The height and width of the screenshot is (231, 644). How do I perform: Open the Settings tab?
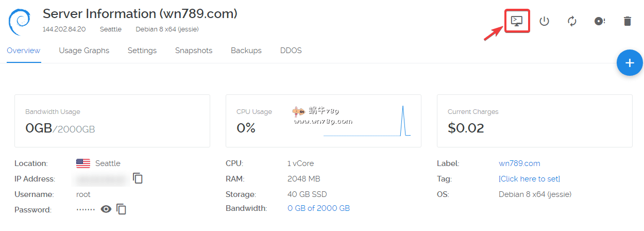coord(142,51)
